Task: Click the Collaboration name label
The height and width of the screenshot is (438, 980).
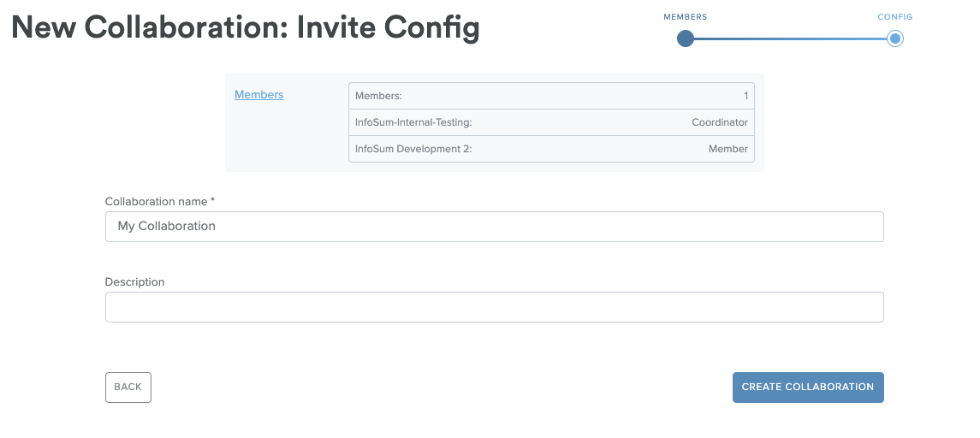Action: click(x=160, y=201)
